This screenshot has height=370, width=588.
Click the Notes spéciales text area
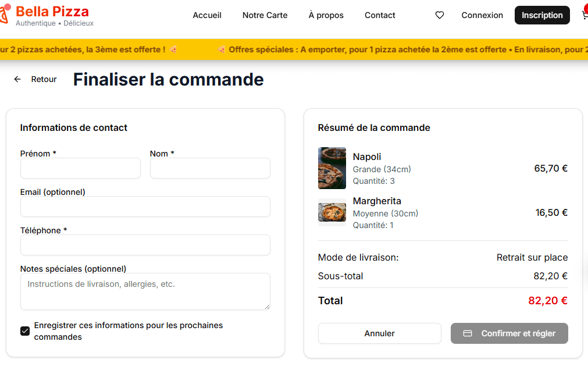click(x=145, y=291)
